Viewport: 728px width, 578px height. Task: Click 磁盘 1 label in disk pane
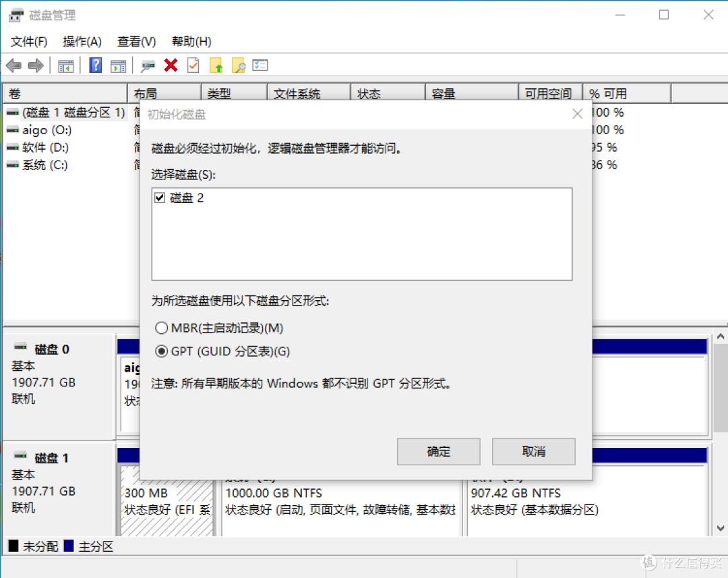(x=51, y=458)
